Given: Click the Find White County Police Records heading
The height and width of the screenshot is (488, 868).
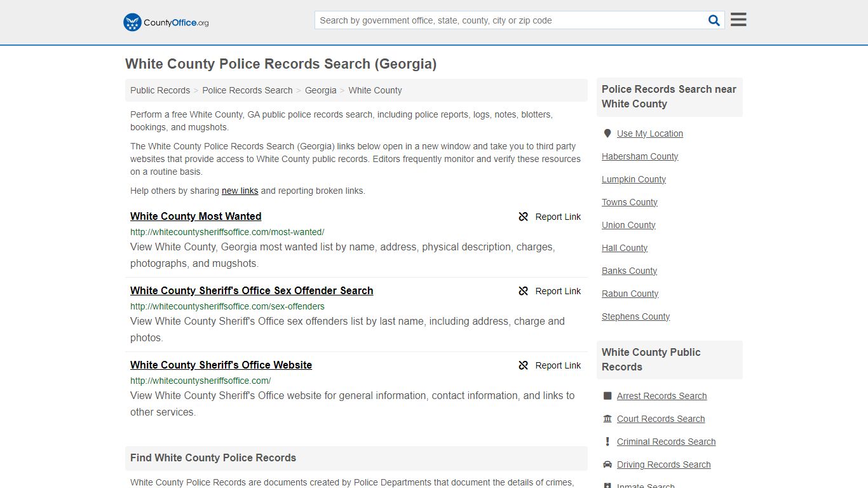Looking at the screenshot, I should 213,457.
